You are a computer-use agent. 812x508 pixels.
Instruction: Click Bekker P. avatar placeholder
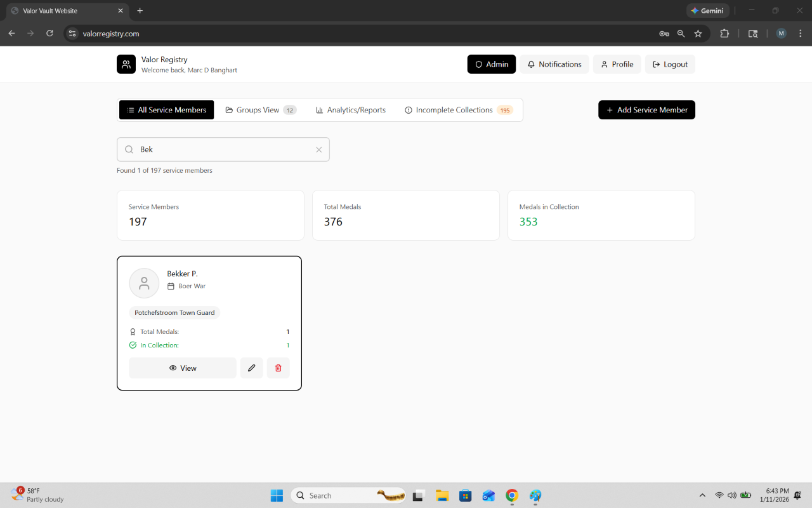click(x=144, y=283)
